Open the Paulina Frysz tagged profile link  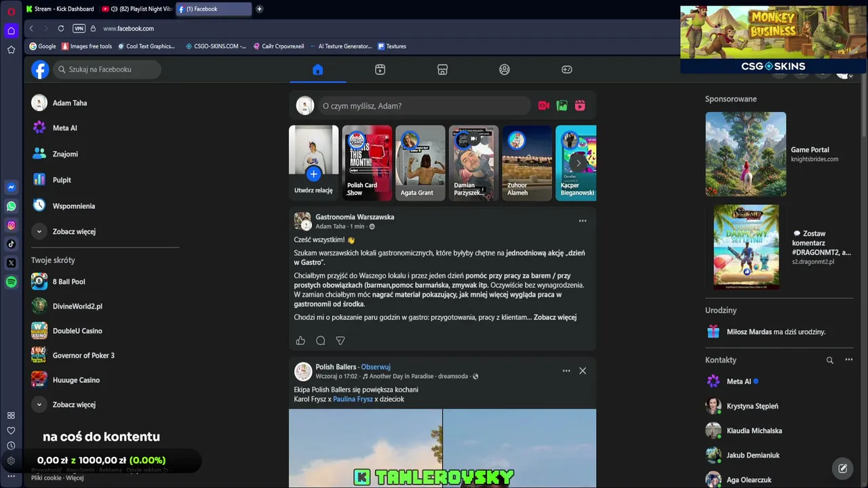coord(353,399)
